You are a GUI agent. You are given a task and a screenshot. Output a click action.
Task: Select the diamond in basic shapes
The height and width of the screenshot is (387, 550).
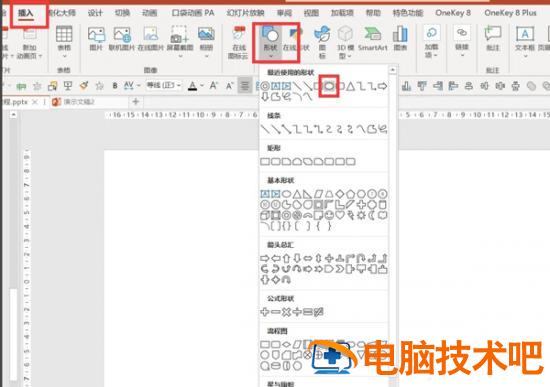pyautogui.click(x=340, y=194)
